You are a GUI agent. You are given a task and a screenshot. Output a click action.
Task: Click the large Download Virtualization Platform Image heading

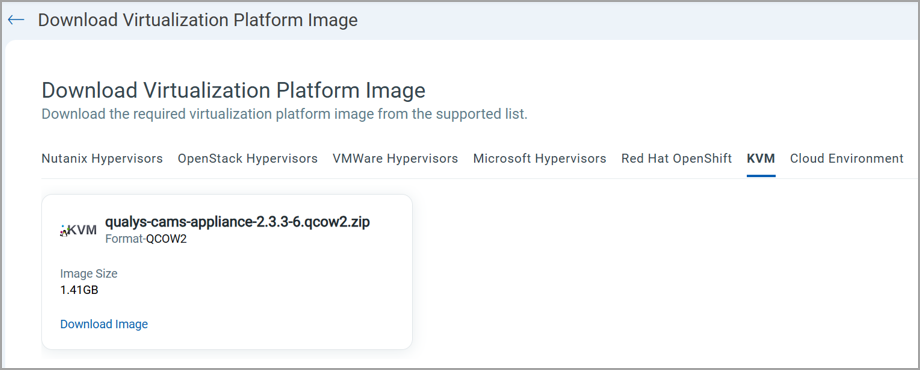click(234, 91)
